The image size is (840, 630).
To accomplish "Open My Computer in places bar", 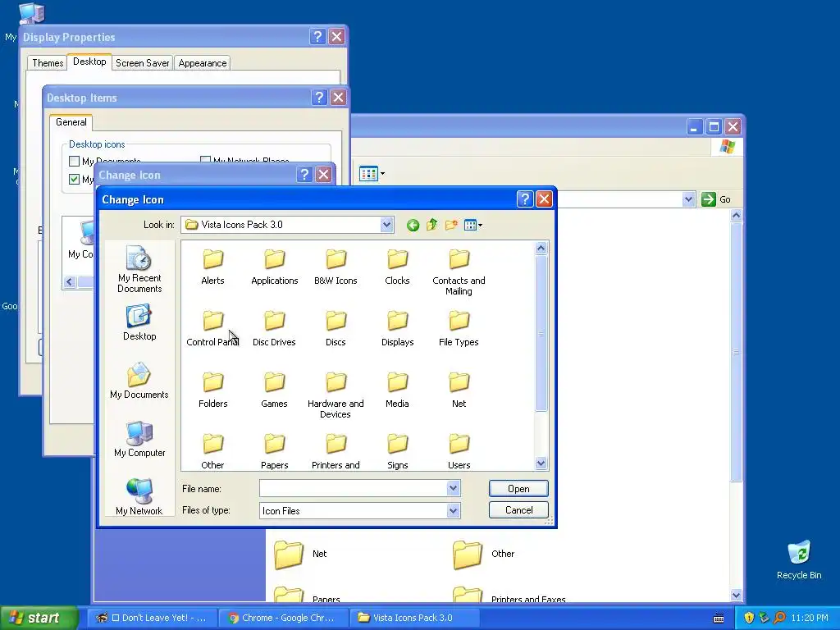I will (139, 440).
